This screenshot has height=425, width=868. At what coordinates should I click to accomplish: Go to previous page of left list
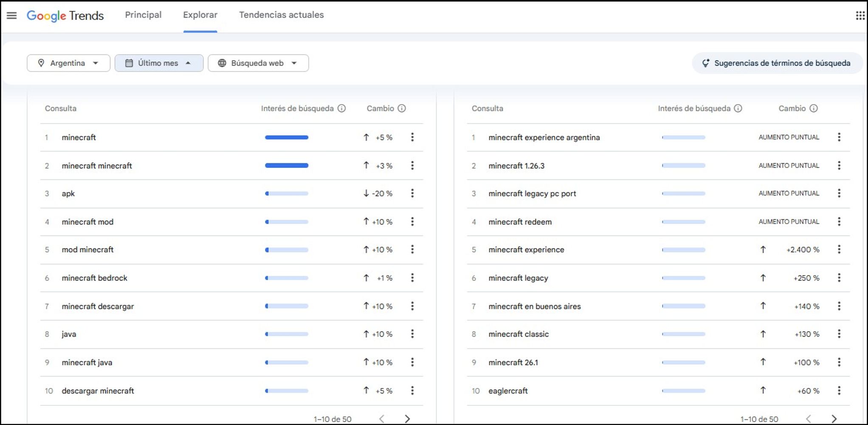tap(382, 419)
